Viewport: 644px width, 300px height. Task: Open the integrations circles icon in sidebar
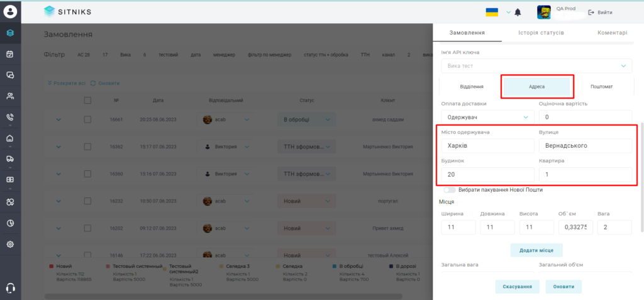tap(10, 202)
